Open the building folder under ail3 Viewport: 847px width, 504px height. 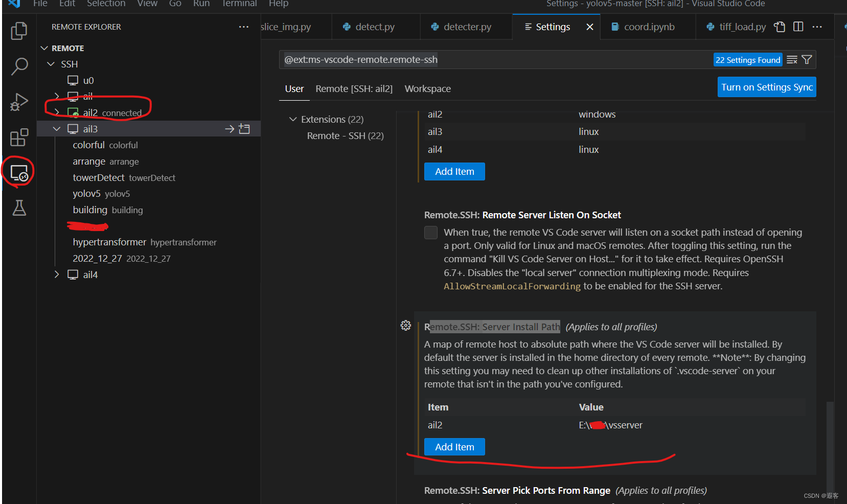pyautogui.click(x=108, y=210)
